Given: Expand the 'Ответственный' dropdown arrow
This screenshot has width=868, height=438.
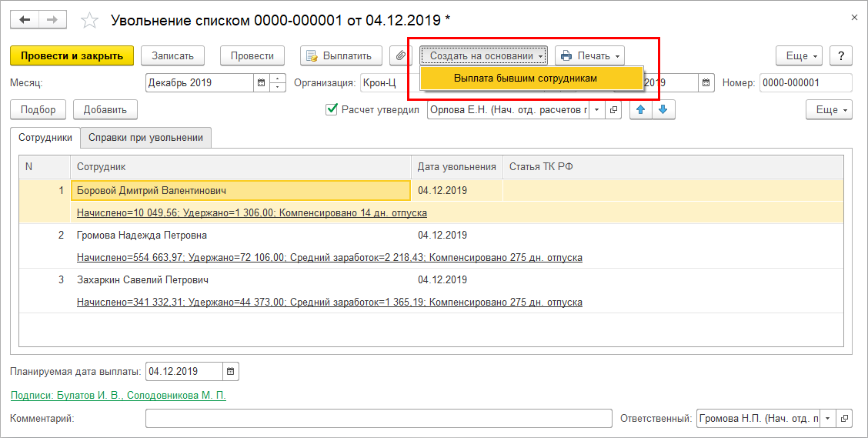Looking at the screenshot, I should tap(828, 419).
